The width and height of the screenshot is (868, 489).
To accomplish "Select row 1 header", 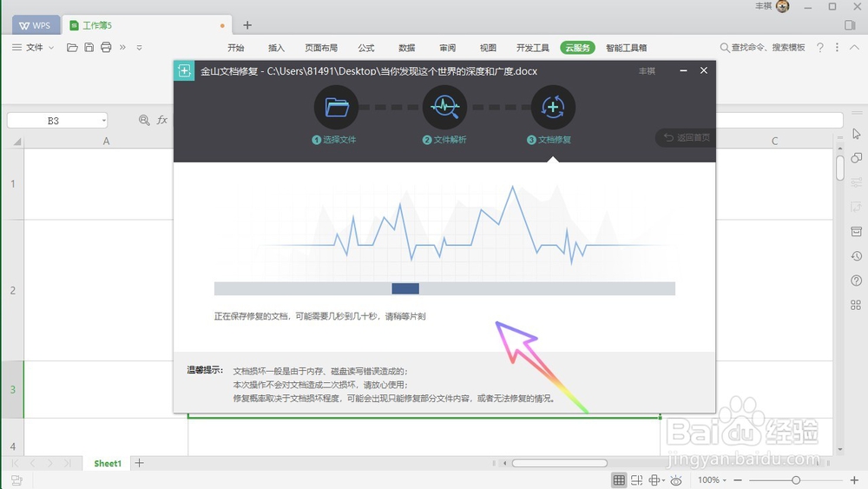I will coord(13,183).
